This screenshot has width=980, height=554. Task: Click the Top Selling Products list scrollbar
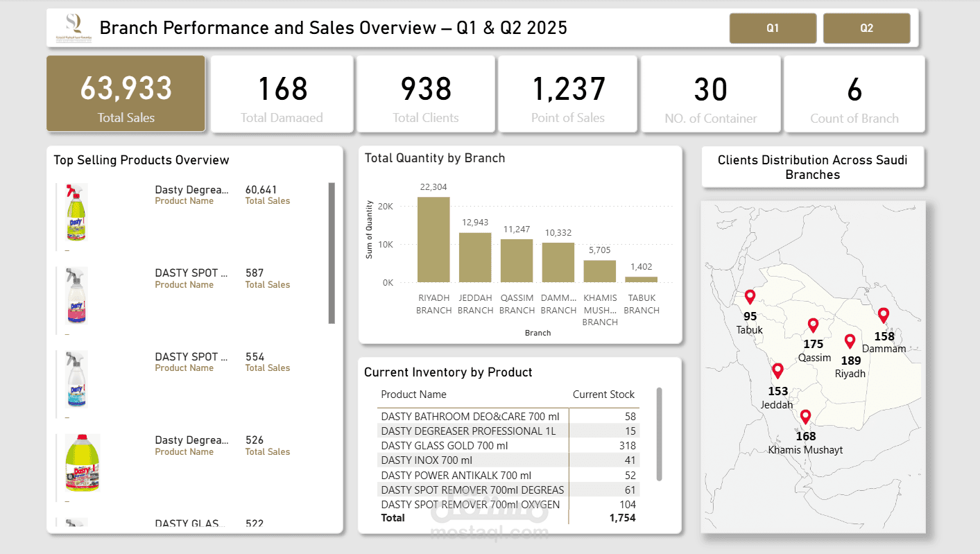pos(332,253)
